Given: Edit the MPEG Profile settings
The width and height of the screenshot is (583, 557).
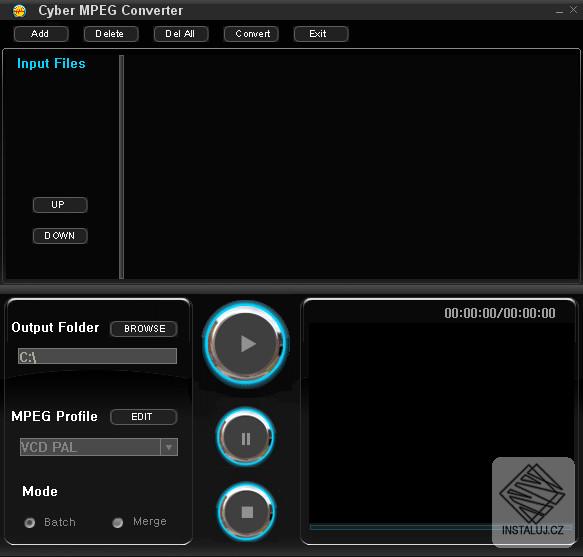Looking at the screenshot, I should 144,417.
